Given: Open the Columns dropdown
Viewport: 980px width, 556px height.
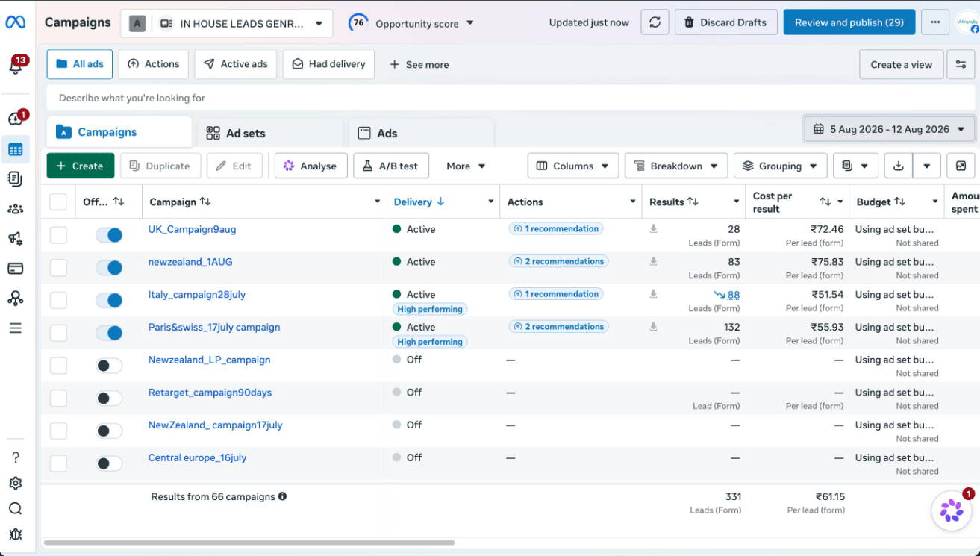Looking at the screenshot, I should click(x=573, y=166).
